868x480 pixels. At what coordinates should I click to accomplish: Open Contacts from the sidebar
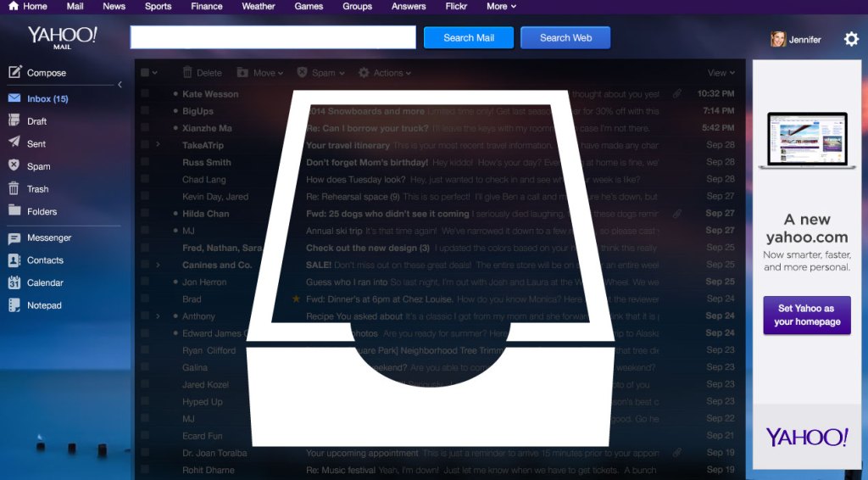point(36,260)
